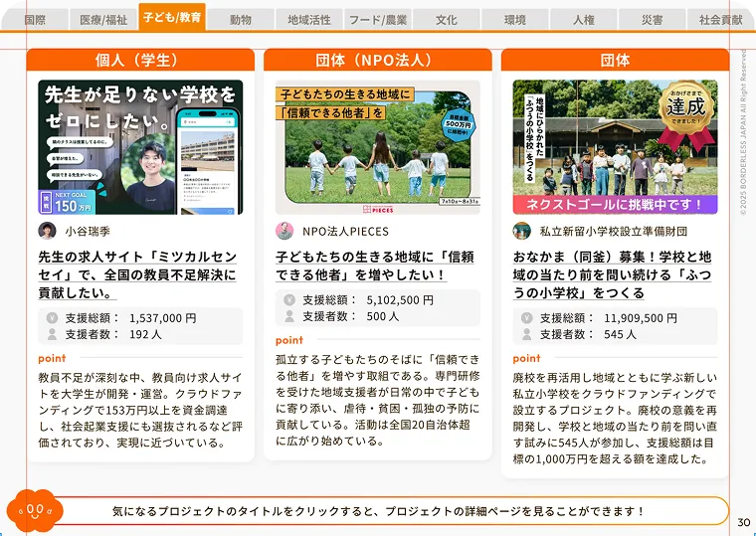Click the supporter icon beside 545人

pyautogui.click(x=526, y=334)
